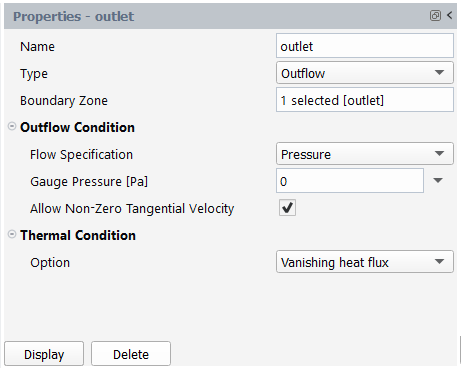
Task: Open the Type dropdown showing Outflow
Action: (365, 73)
